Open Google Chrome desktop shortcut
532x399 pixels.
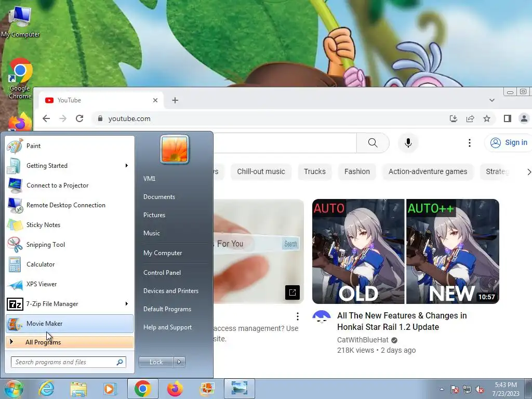pyautogui.click(x=20, y=79)
